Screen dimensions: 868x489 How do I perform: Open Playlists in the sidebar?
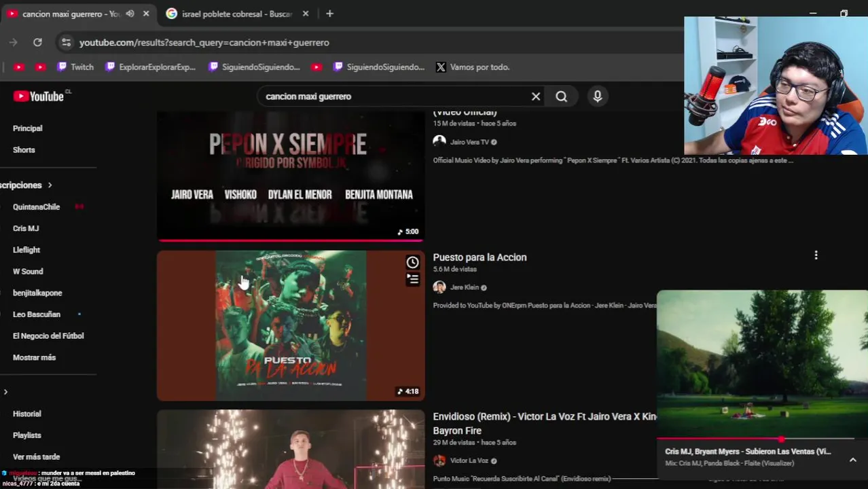[27, 435]
